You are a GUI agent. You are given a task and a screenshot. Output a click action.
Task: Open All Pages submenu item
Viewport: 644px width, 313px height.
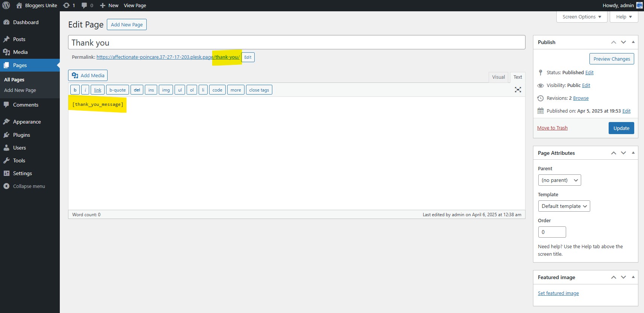click(x=14, y=79)
